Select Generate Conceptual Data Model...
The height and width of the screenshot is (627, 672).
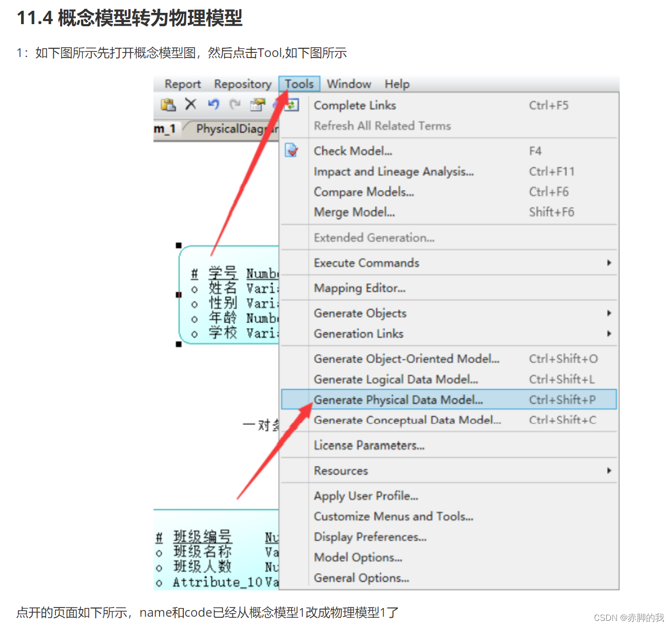click(x=448, y=420)
